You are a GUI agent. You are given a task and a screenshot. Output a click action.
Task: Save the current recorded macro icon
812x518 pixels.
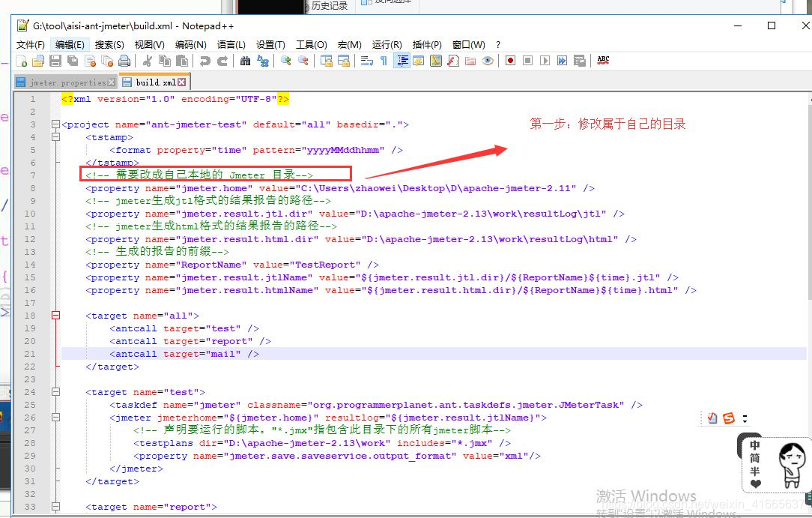580,61
